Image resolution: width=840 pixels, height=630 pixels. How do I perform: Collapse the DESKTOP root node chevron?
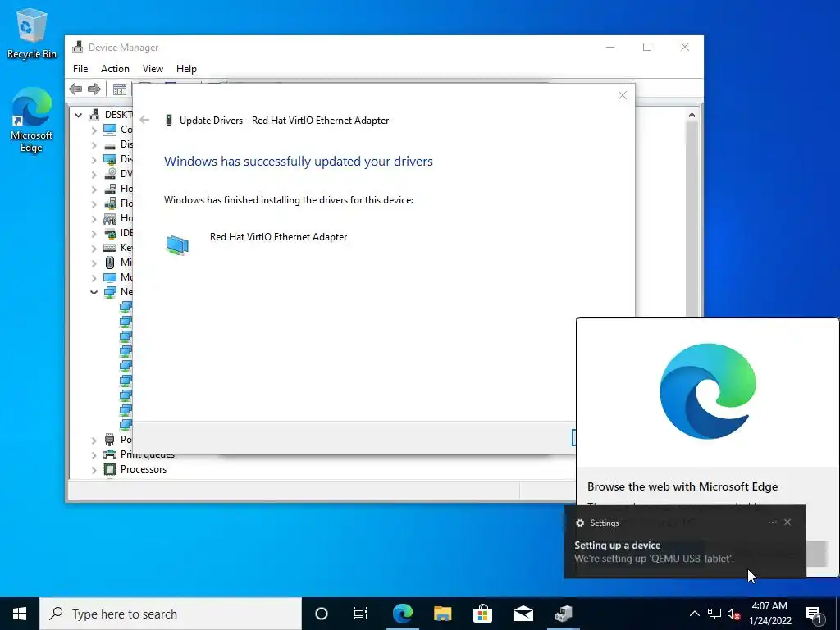[x=78, y=115]
